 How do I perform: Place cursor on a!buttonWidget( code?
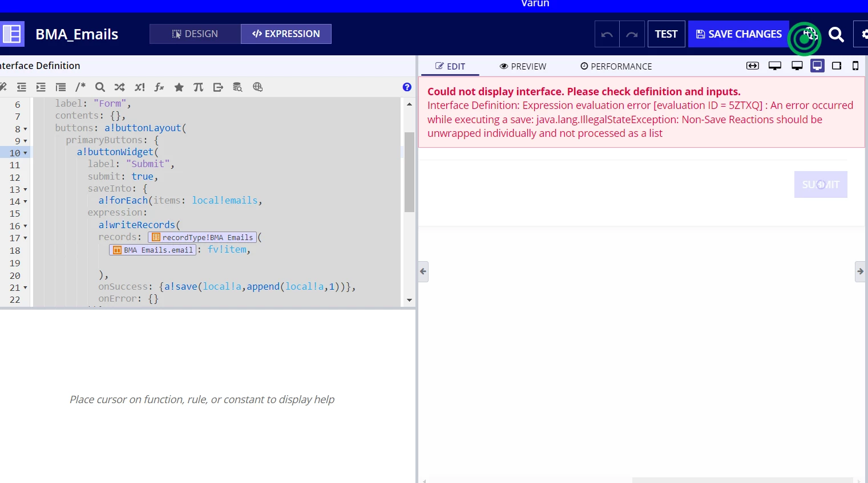118,152
